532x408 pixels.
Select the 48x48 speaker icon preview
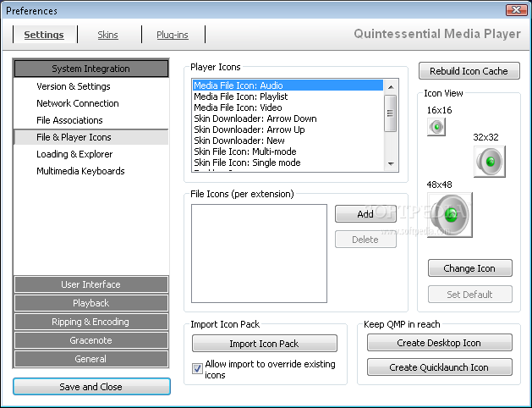(x=450, y=215)
